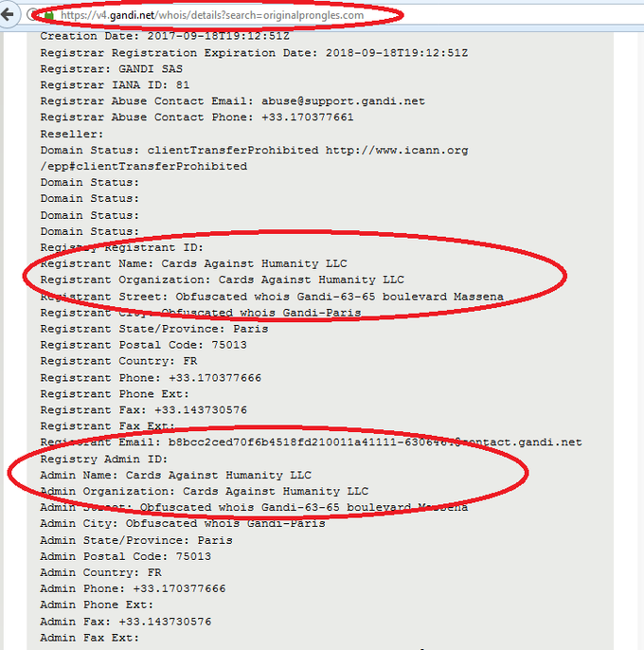Click the 'Registrant Fax Ext:' line
This screenshot has width=644, height=650.
pyautogui.click(x=107, y=426)
